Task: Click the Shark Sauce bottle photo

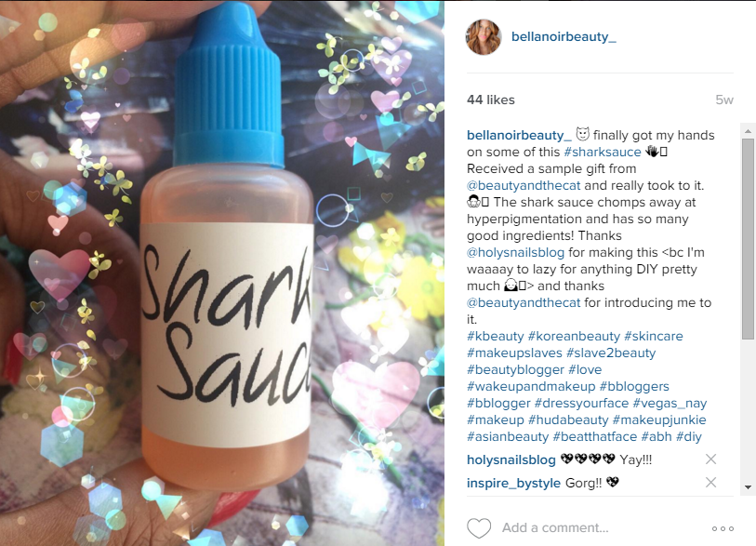Action: pos(222,273)
